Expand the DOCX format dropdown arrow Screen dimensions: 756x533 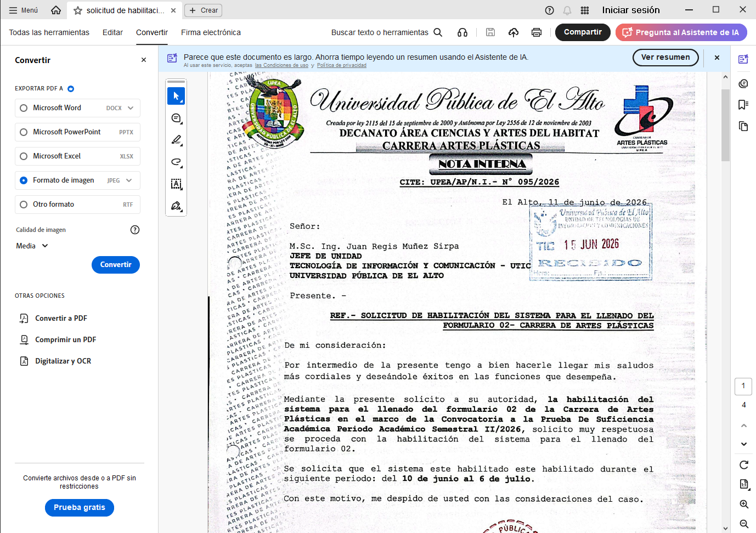click(131, 108)
